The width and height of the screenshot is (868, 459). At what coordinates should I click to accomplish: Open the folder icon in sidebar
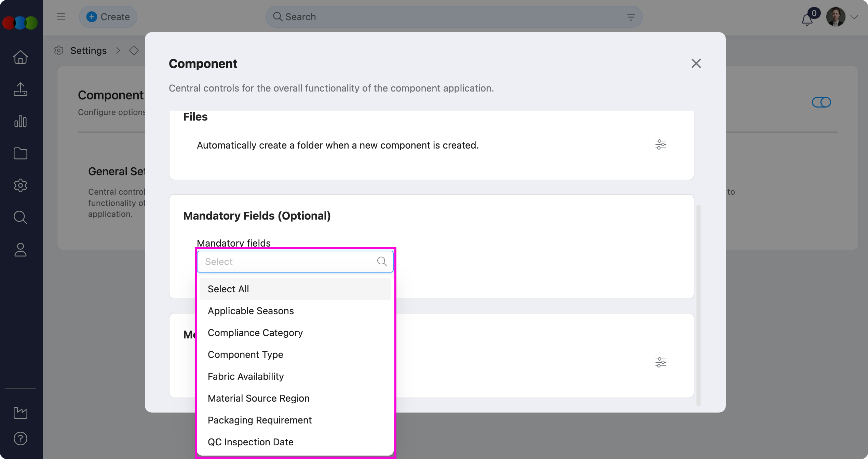coord(21,154)
